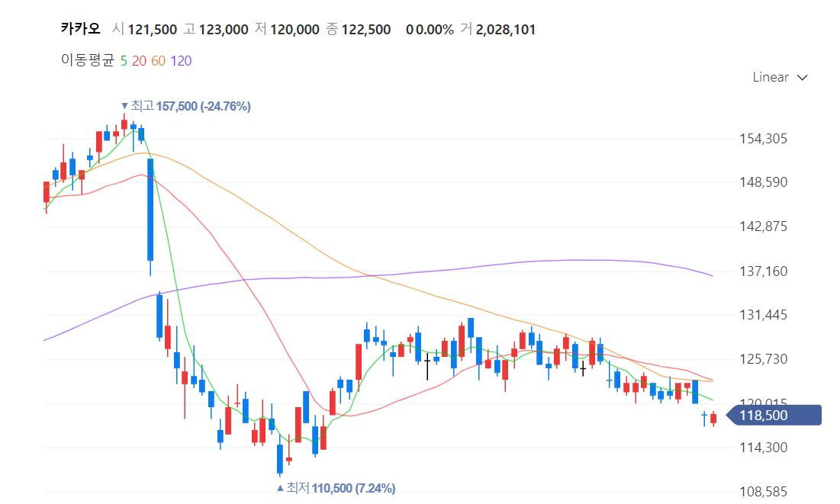Click the large blue gap-down candlestick
Image resolution: width=840 pixels, height=504 pixels.
click(x=150, y=210)
